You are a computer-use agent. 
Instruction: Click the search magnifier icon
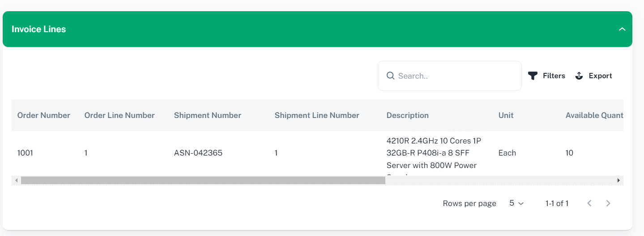390,76
